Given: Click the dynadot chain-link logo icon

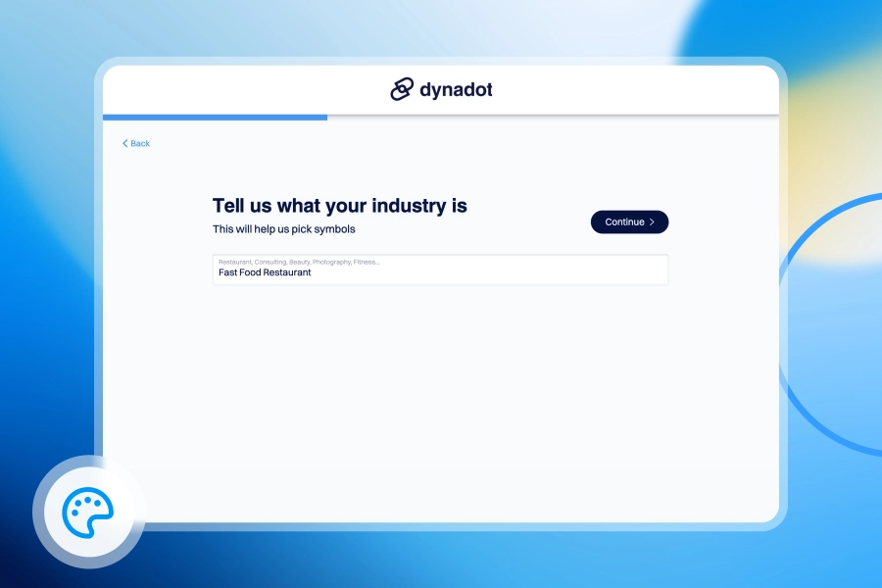Looking at the screenshot, I should tap(402, 89).
